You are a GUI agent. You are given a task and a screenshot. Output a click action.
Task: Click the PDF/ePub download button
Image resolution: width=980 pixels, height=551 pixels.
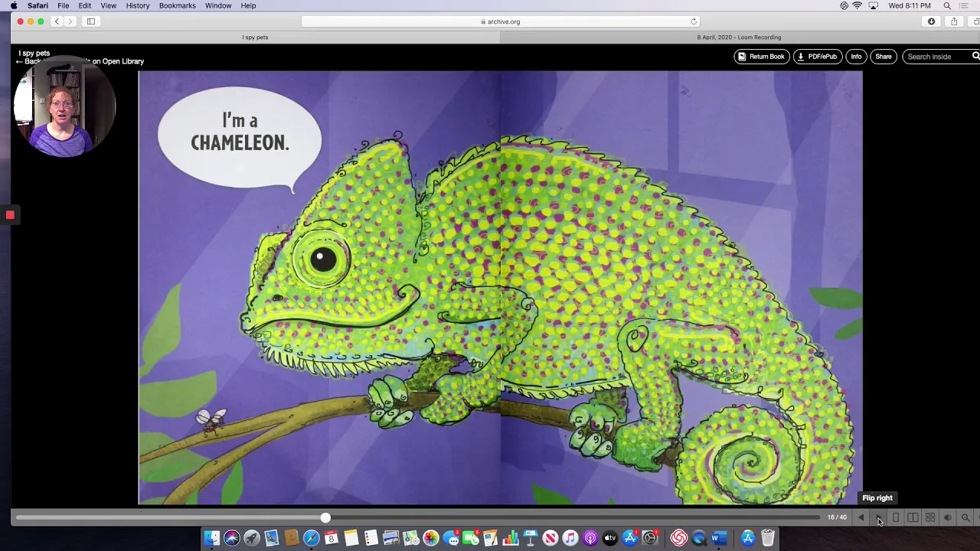click(818, 57)
